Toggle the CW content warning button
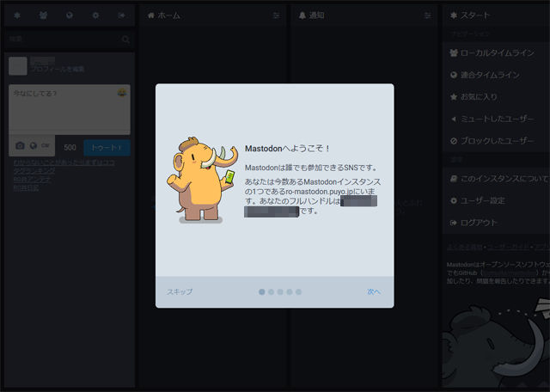550x392 pixels. coord(46,145)
